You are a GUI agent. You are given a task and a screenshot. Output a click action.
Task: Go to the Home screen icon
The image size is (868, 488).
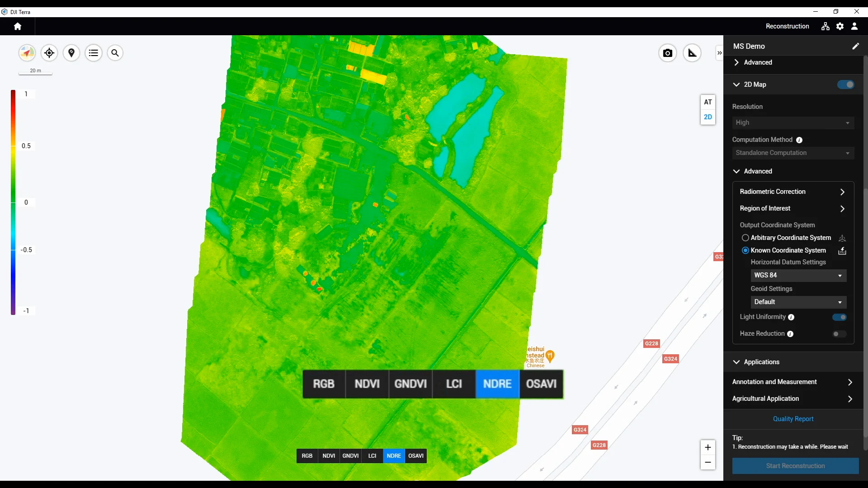[18, 26]
